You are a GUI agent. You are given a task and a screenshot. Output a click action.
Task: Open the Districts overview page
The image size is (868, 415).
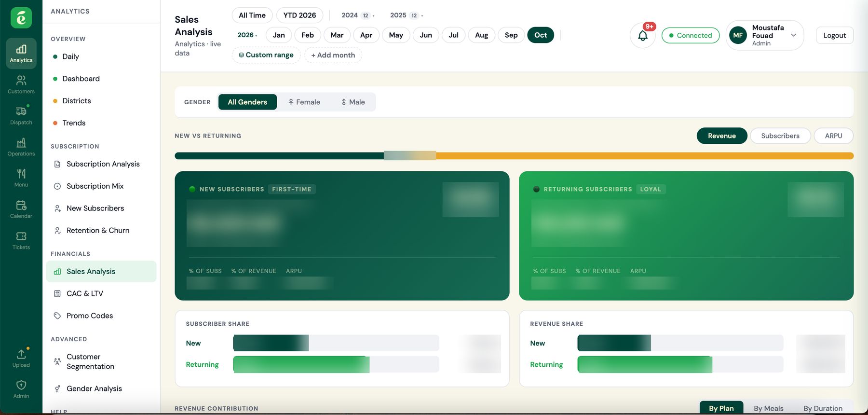coord(101,101)
